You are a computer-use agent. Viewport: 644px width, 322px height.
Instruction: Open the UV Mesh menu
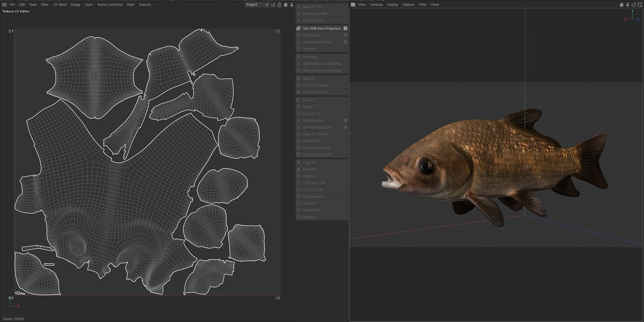[60, 5]
